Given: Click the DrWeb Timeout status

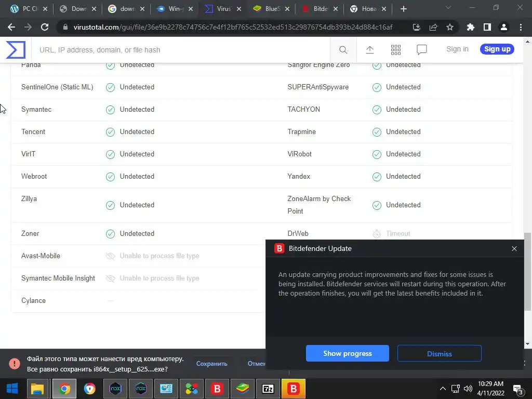Looking at the screenshot, I should [398, 234].
